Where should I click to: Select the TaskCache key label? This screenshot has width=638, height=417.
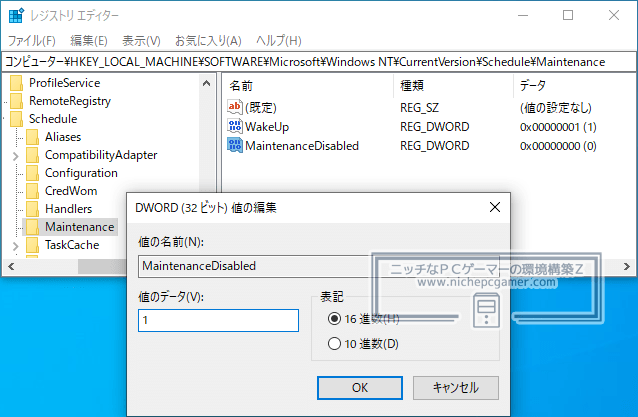[x=72, y=245]
